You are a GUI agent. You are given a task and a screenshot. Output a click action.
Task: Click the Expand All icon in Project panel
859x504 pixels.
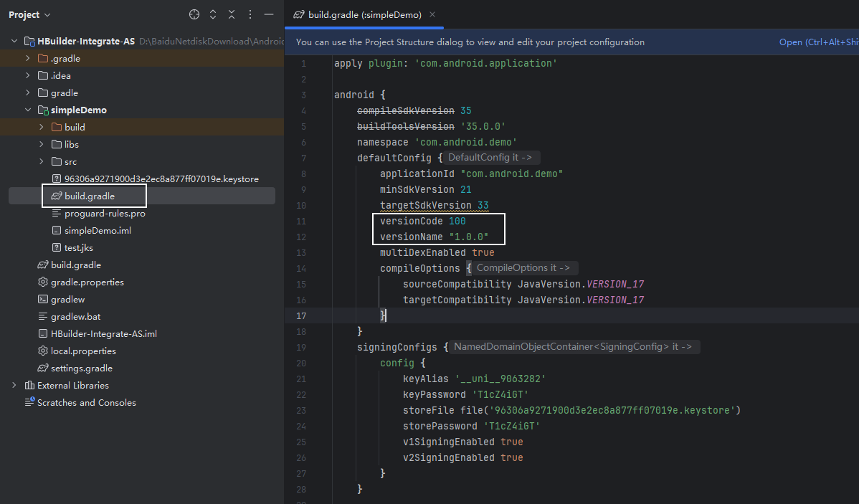[213, 14]
